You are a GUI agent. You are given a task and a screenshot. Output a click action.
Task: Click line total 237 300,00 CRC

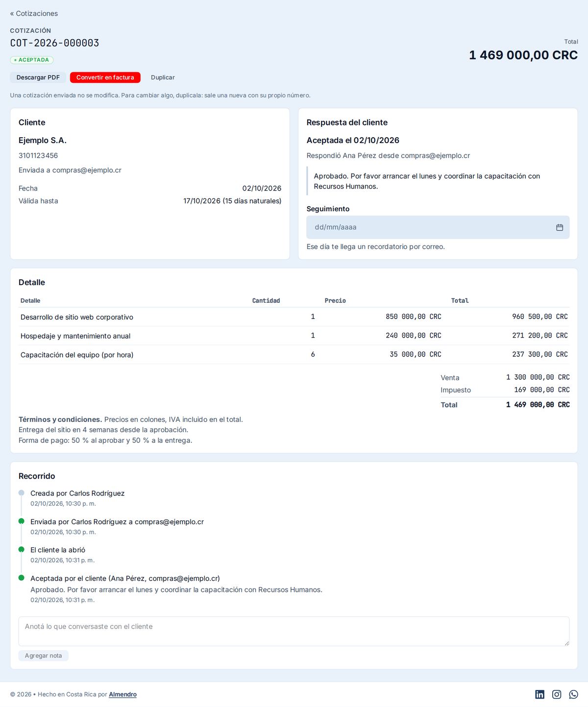540,354
